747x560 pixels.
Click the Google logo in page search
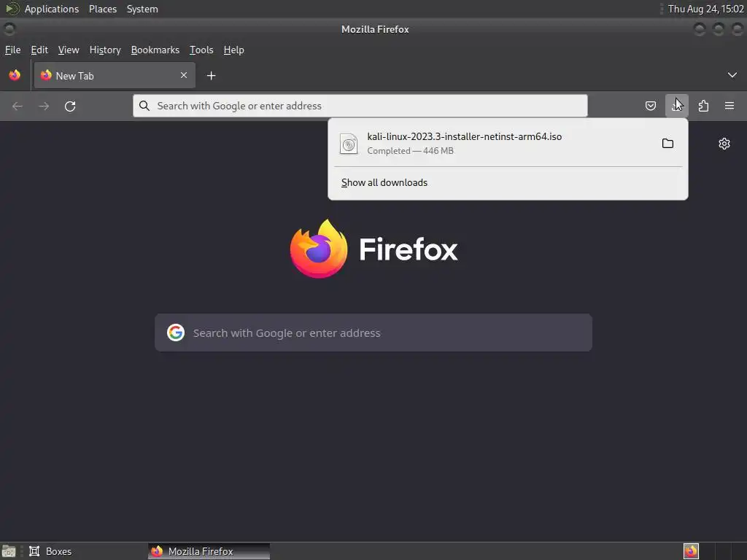[x=176, y=332]
